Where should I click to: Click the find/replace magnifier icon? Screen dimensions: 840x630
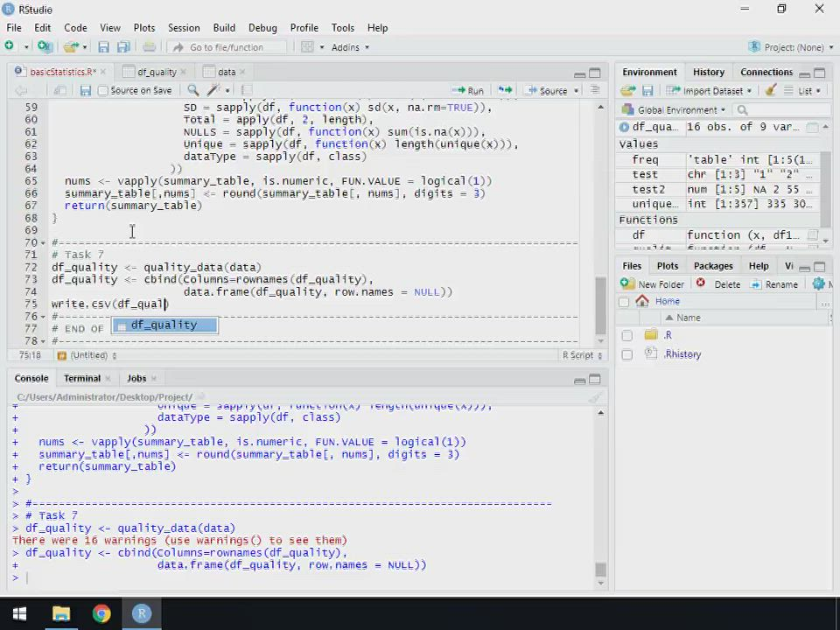click(192, 90)
